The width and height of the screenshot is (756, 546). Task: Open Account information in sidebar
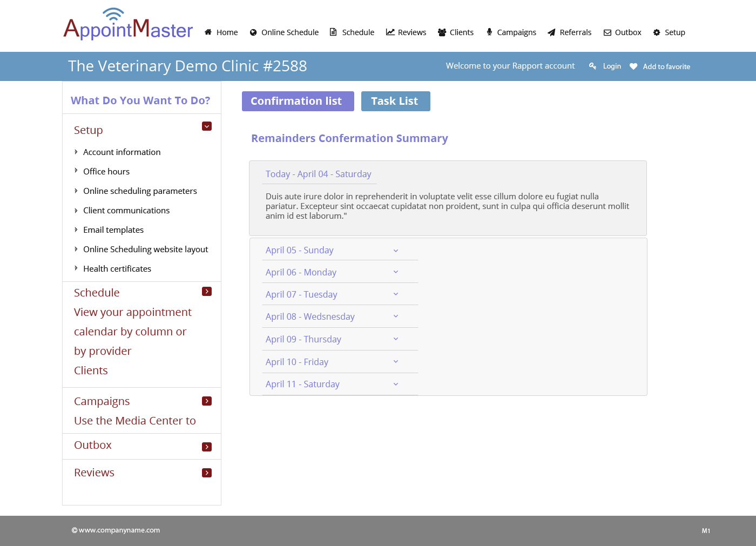tap(122, 152)
